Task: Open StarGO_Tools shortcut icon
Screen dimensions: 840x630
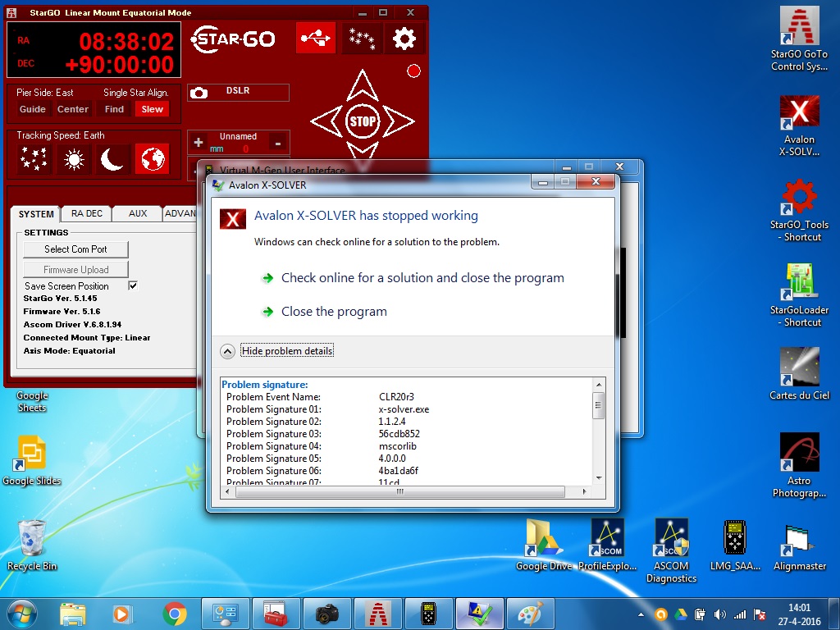Action: click(799, 210)
